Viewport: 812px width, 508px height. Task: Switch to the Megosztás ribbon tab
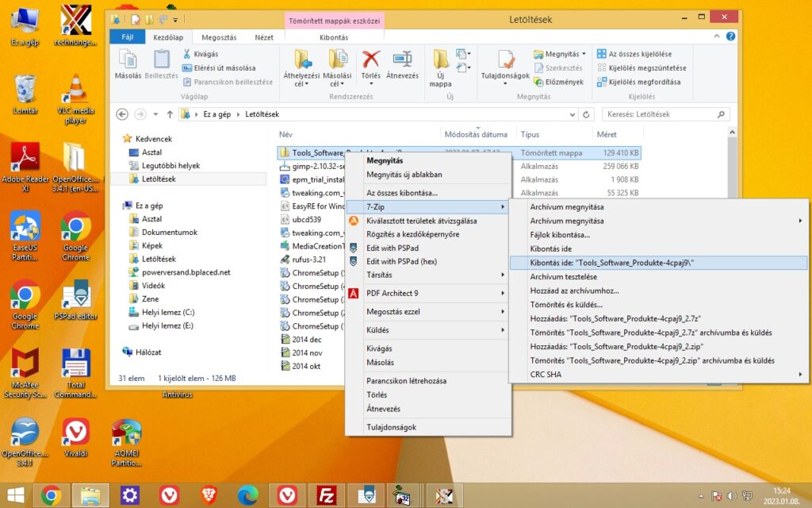tap(219, 37)
